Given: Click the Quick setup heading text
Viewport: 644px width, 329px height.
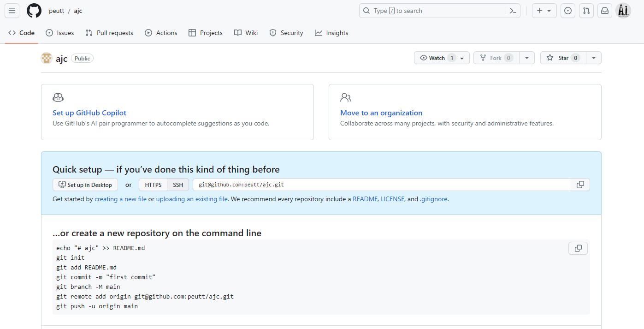Looking at the screenshot, I should [x=166, y=169].
